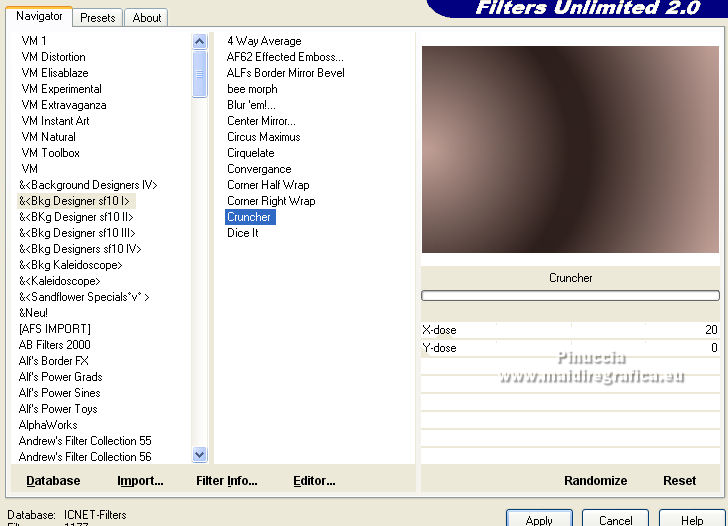Image resolution: width=728 pixels, height=526 pixels.
Task: Open the Presets tab
Action: click(x=98, y=18)
